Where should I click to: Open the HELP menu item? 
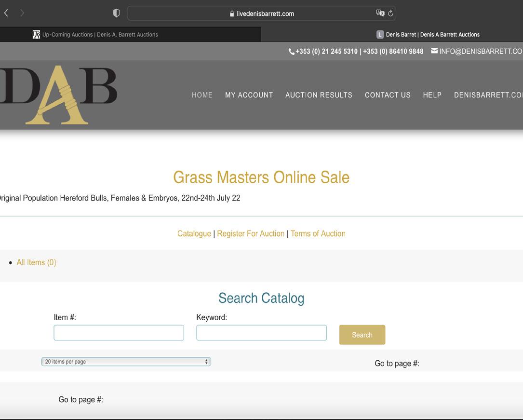[x=432, y=95]
